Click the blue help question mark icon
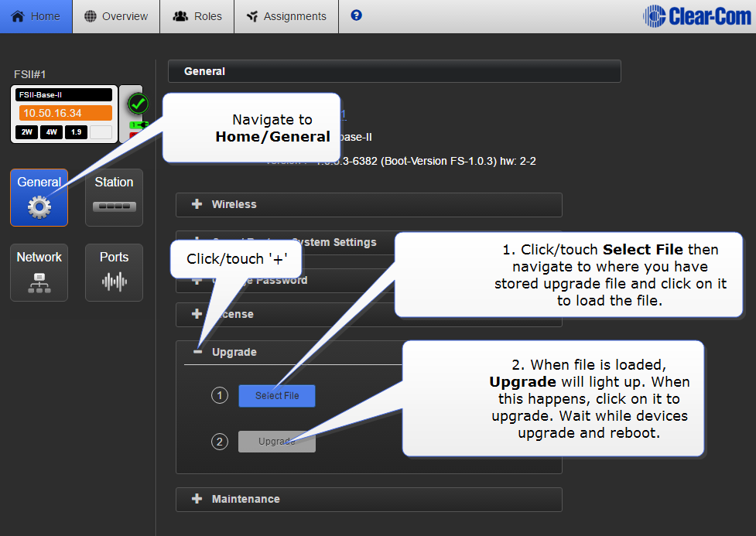 point(356,15)
